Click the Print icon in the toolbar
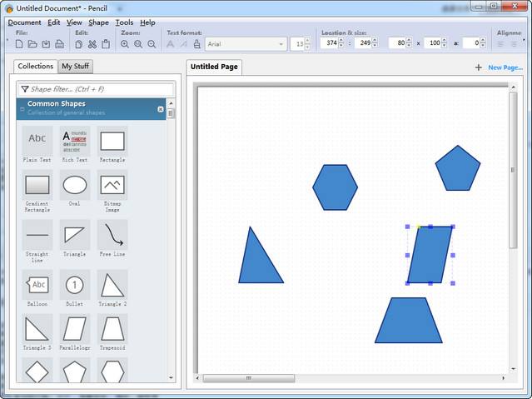This screenshot has width=532, height=399. tap(59, 44)
